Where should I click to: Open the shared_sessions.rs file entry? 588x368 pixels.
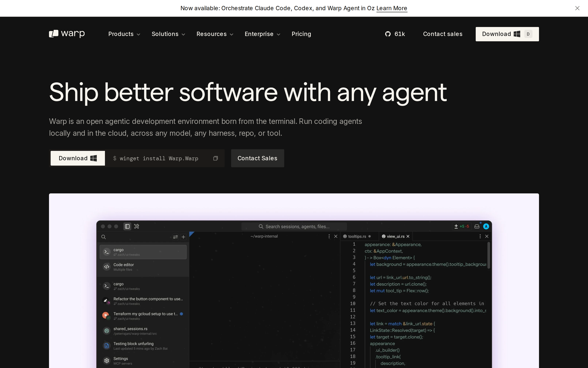[143, 331]
